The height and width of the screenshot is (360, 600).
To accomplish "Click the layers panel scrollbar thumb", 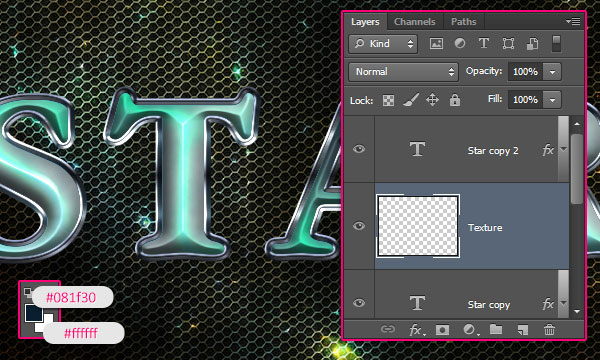I will coord(577,169).
